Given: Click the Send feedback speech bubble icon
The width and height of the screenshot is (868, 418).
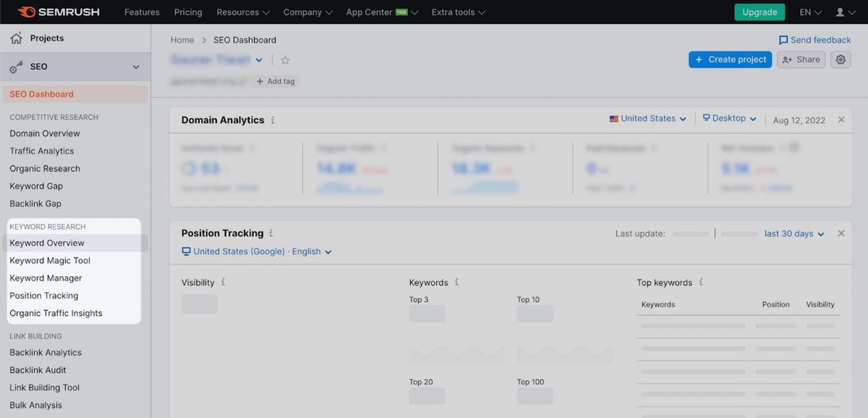Looking at the screenshot, I should (x=782, y=40).
